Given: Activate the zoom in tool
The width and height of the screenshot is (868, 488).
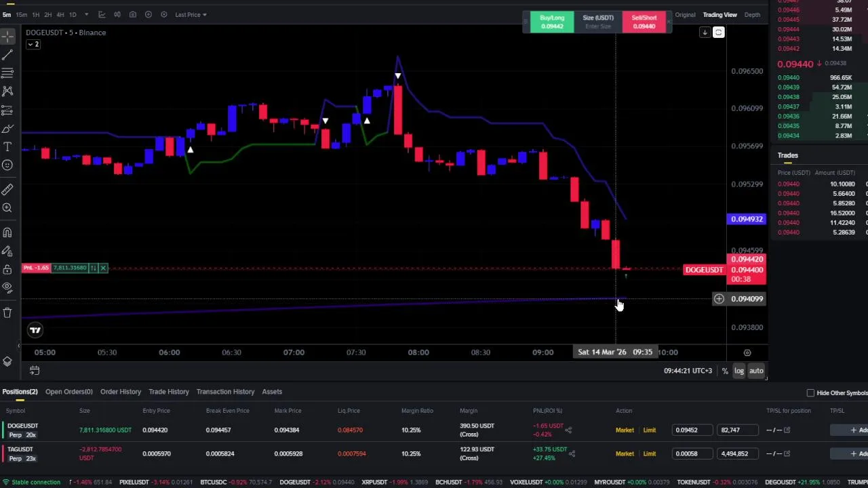Looking at the screenshot, I should pyautogui.click(x=7, y=208).
